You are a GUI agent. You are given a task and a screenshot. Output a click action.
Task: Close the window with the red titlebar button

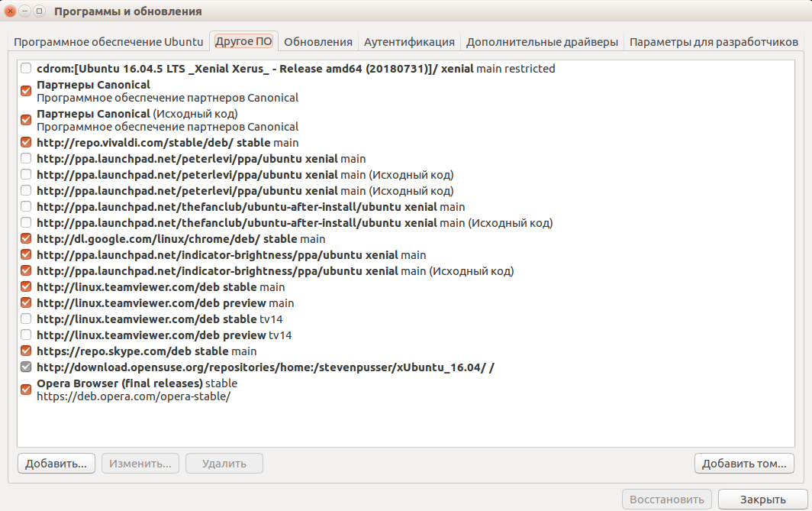[x=11, y=11]
